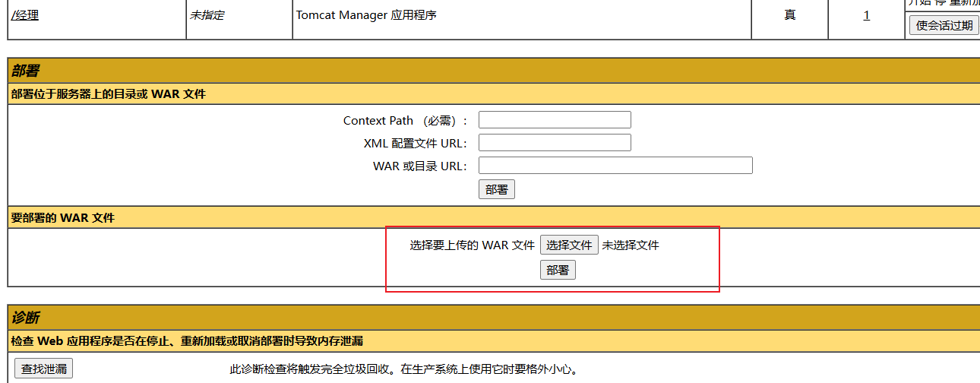
Task: Open the /经理 application path link
Action: pyautogui.click(x=25, y=15)
